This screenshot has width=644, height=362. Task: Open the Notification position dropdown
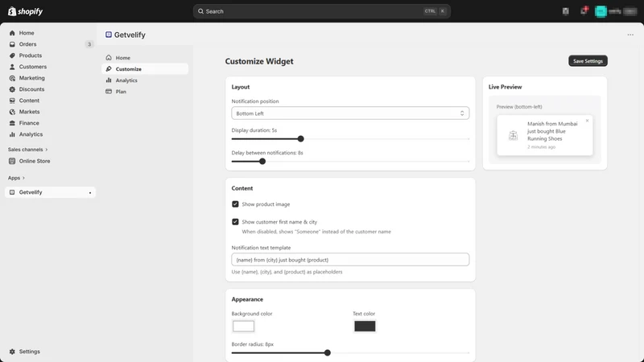click(x=350, y=113)
